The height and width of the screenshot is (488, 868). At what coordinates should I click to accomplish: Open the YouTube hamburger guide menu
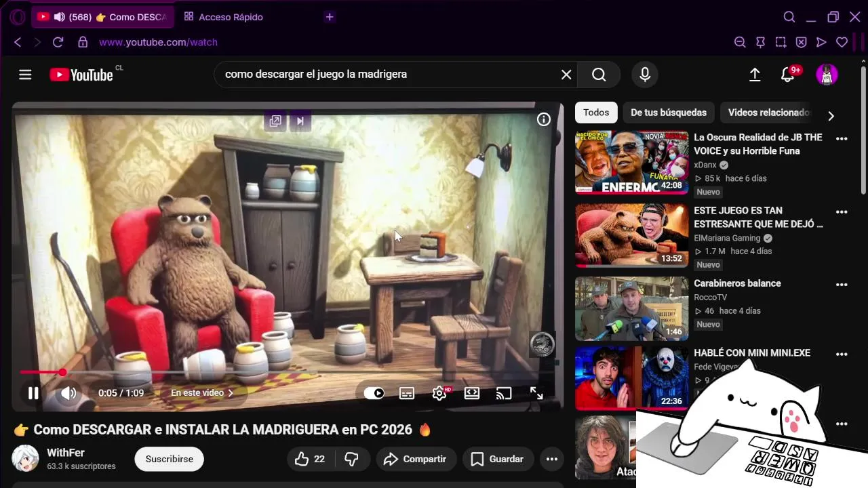pos(25,75)
